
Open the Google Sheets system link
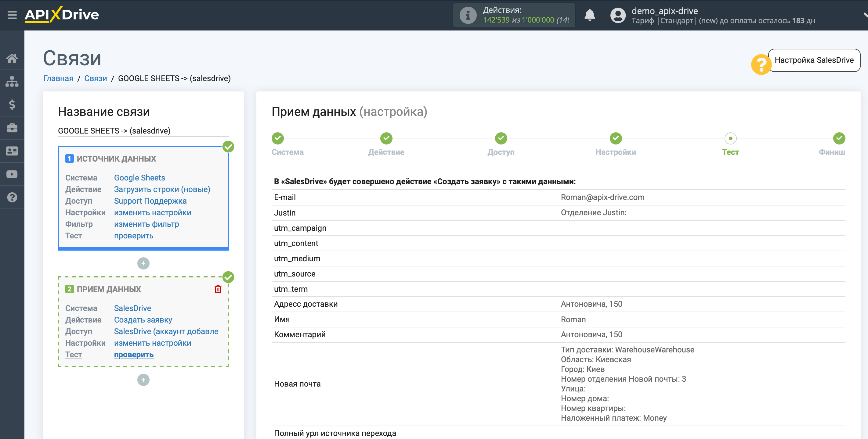tap(139, 178)
